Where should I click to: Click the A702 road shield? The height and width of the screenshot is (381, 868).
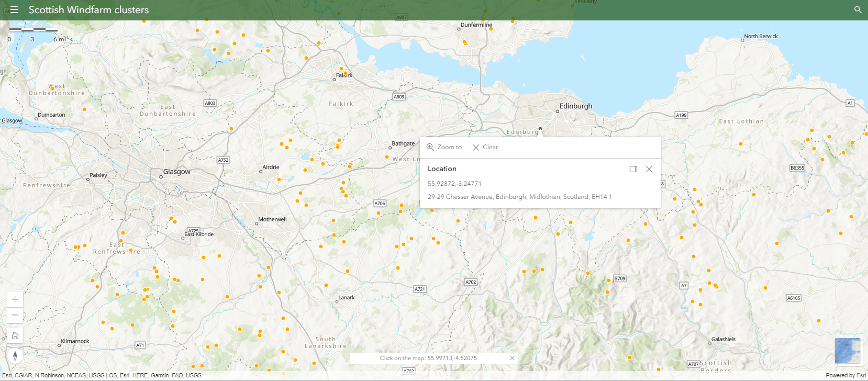click(x=471, y=282)
